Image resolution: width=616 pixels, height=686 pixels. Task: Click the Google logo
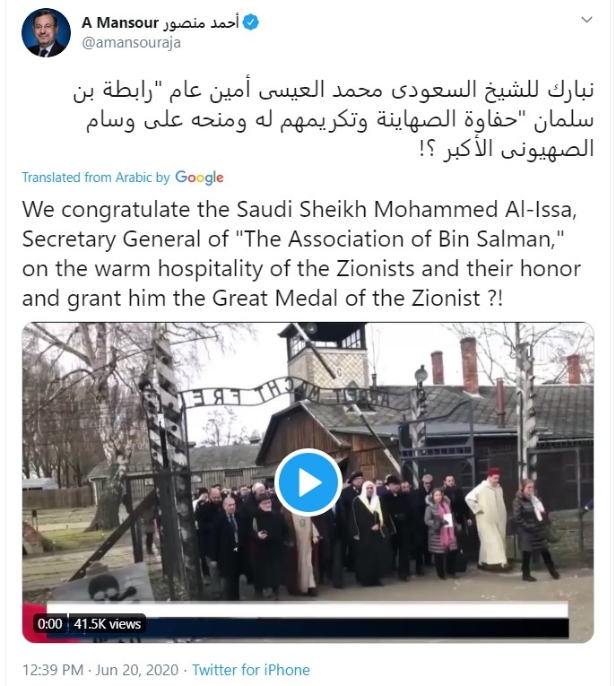click(x=199, y=178)
